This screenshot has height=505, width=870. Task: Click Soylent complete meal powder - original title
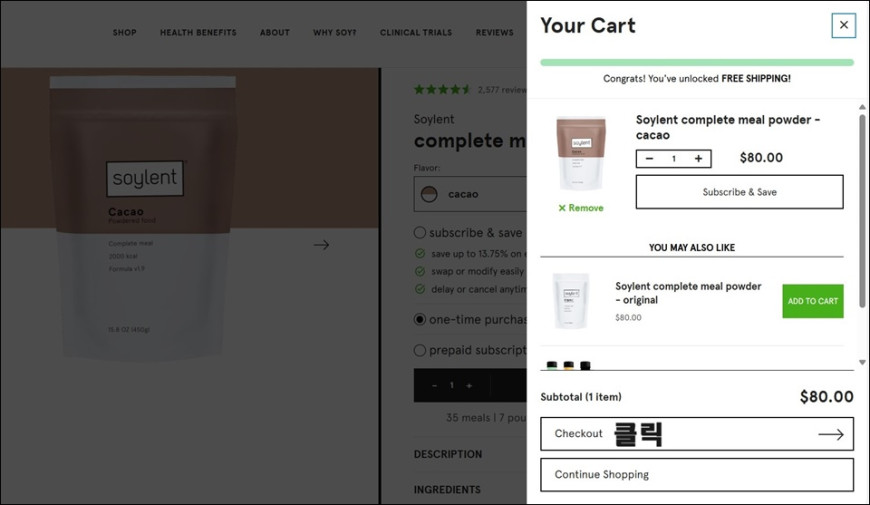(688, 293)
